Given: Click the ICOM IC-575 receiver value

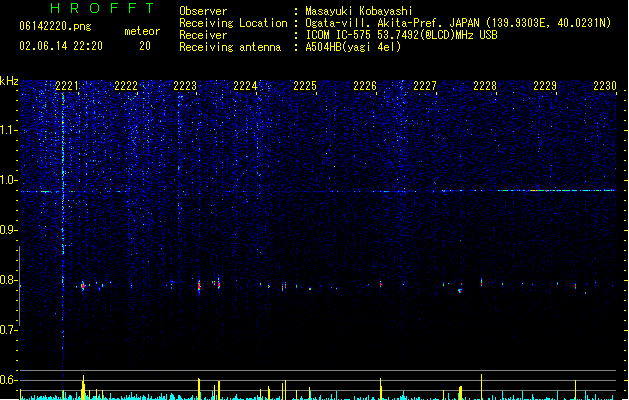Looking at the screenshot, I should click(401, 35).
